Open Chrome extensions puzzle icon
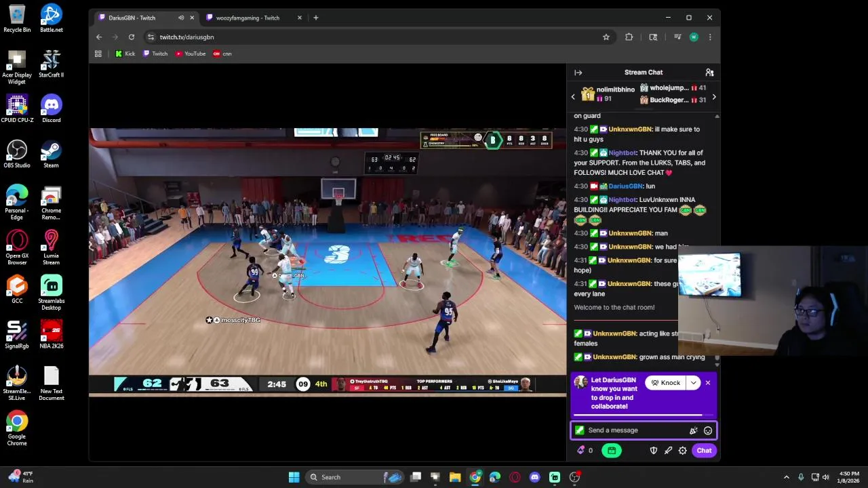 (x=629, y=37)
